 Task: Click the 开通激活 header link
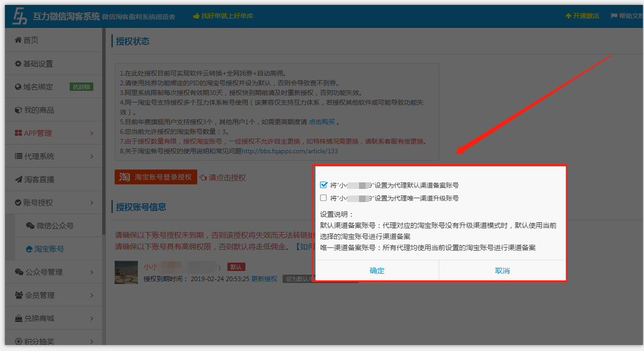tap(583, 15)
